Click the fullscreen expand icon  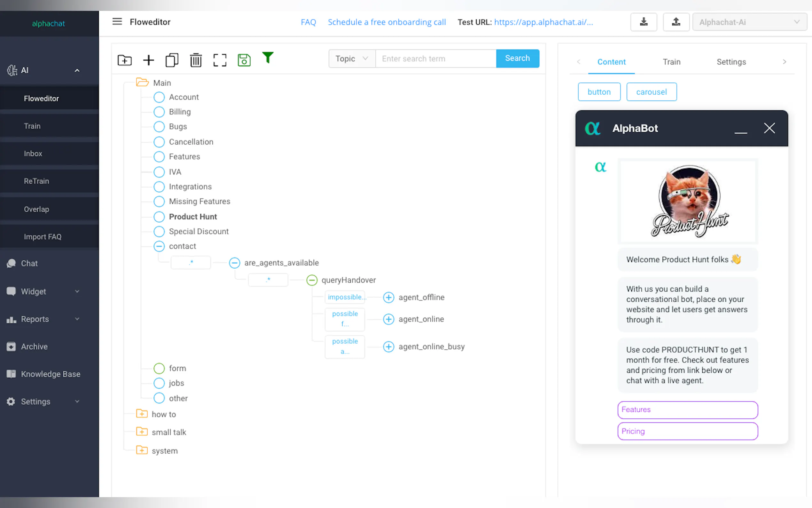pos(220,60)
